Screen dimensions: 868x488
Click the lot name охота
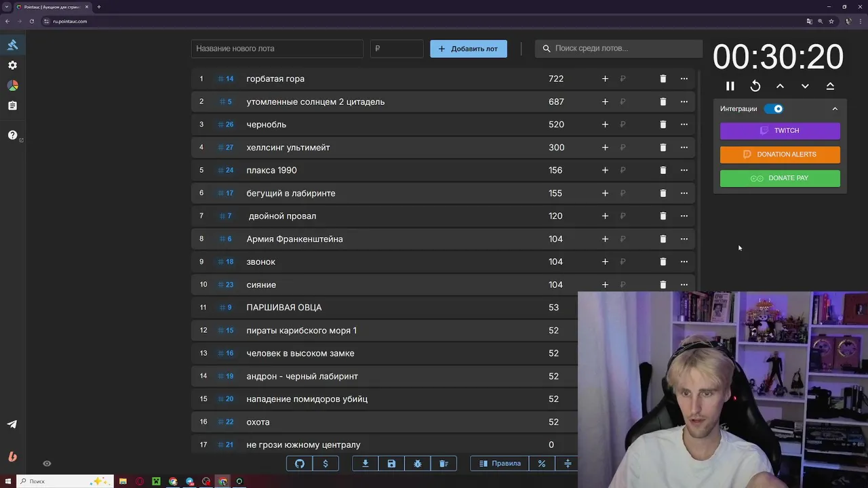258,422
